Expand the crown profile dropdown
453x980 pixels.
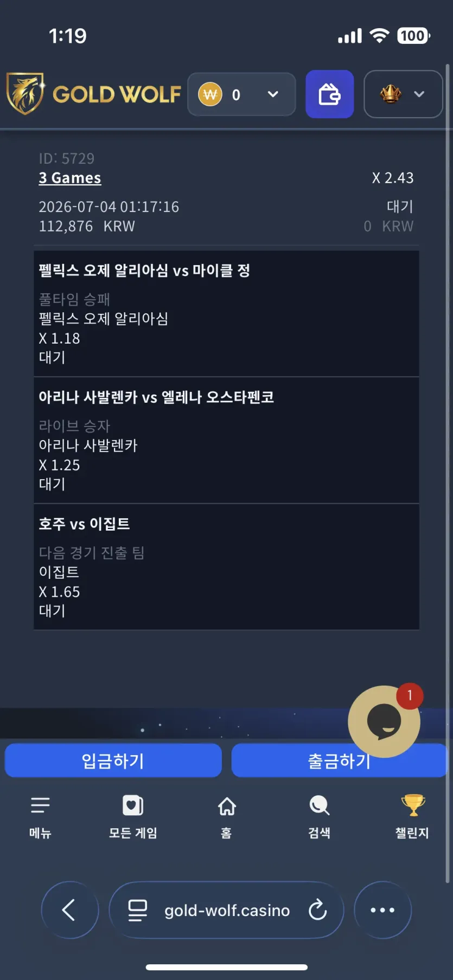pos(403,94)
